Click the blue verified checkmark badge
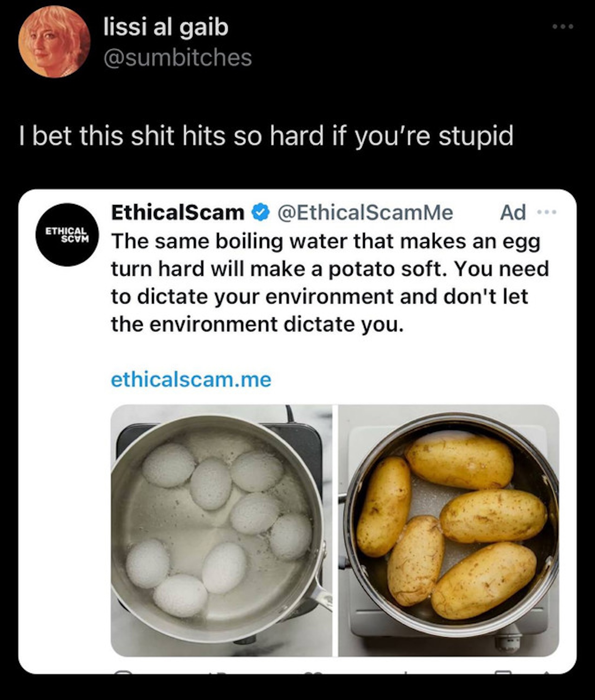 click(x=260, y=212)
